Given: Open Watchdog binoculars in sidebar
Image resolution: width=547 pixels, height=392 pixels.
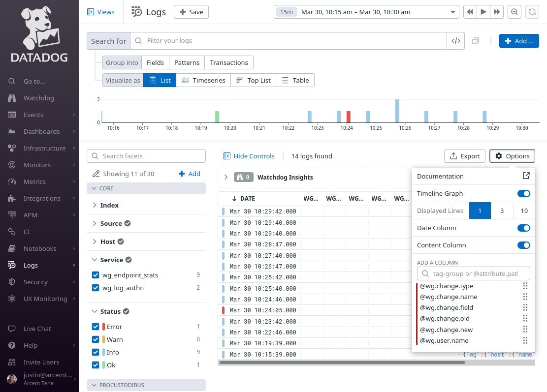Looking at the screenshot, I should [12, 98].
